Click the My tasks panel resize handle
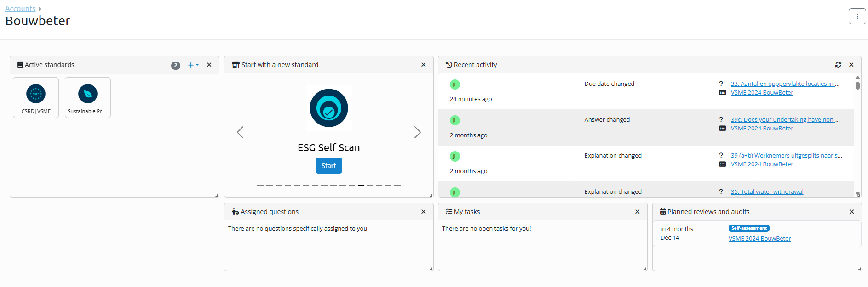The image size is (868, 287). pos(645,269)
